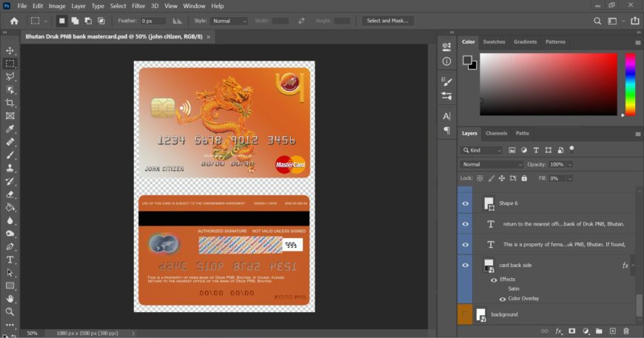Image resolution: width=644 pixels, height=338 pixels.
Task: Open the Search icon in options bar
Action: pos(597,21)
